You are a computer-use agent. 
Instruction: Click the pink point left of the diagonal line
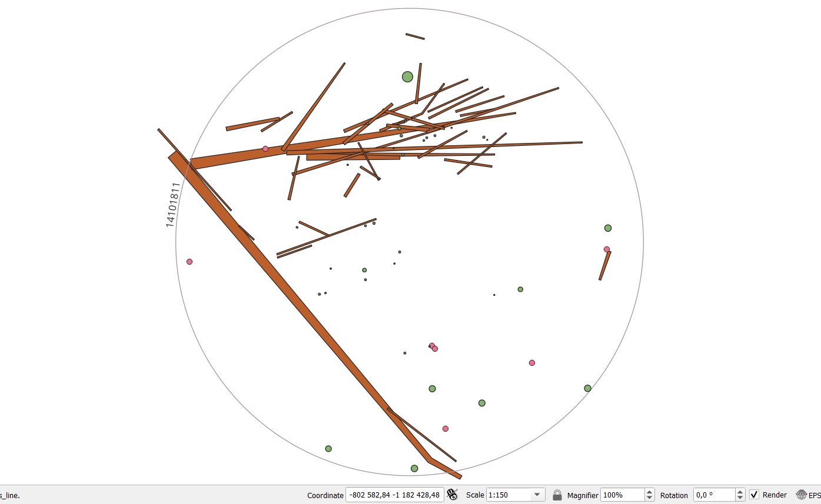(190, 262)
